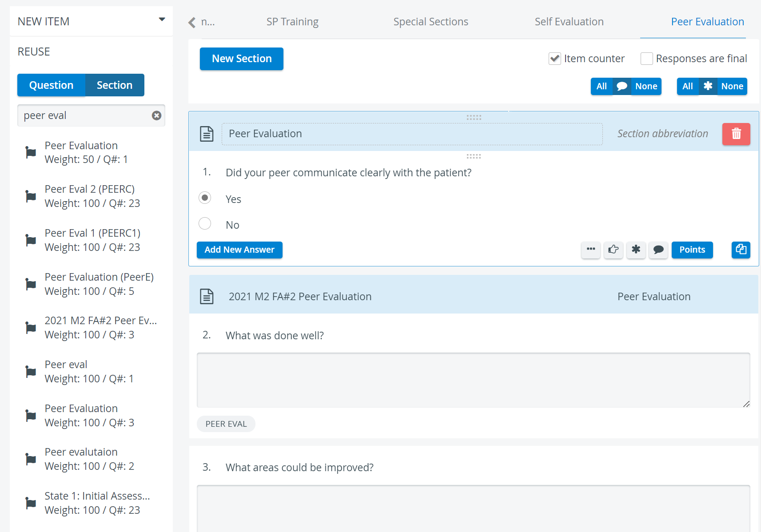Click the comment bubble icon beside Points

click(x=659, y=250)
